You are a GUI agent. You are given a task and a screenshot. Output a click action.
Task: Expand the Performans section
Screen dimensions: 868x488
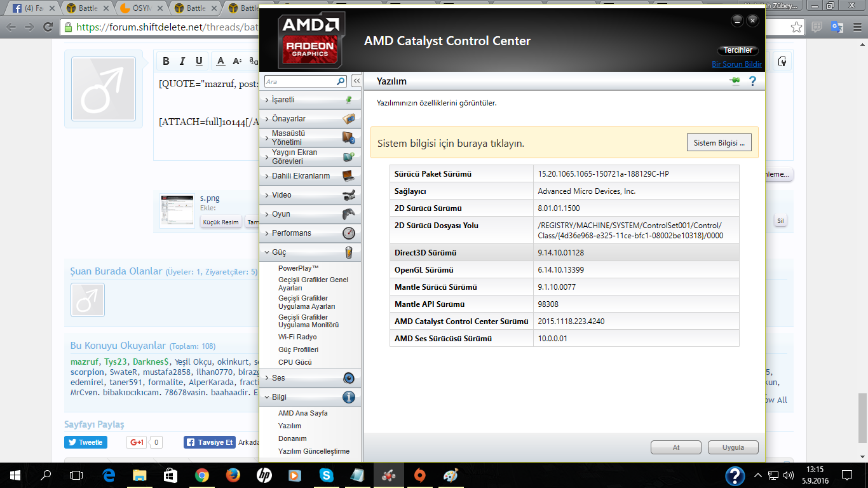(310, 233)
